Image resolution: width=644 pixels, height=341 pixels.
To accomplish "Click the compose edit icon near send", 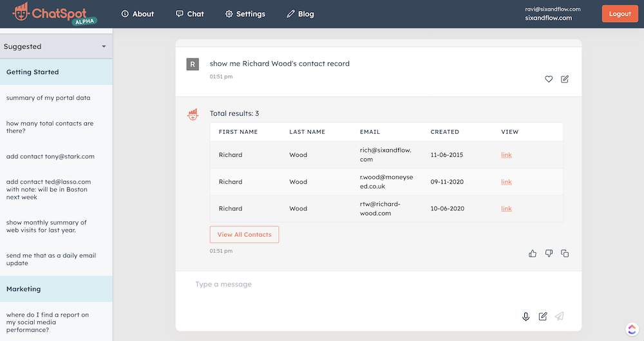I will tap(543, 316).
